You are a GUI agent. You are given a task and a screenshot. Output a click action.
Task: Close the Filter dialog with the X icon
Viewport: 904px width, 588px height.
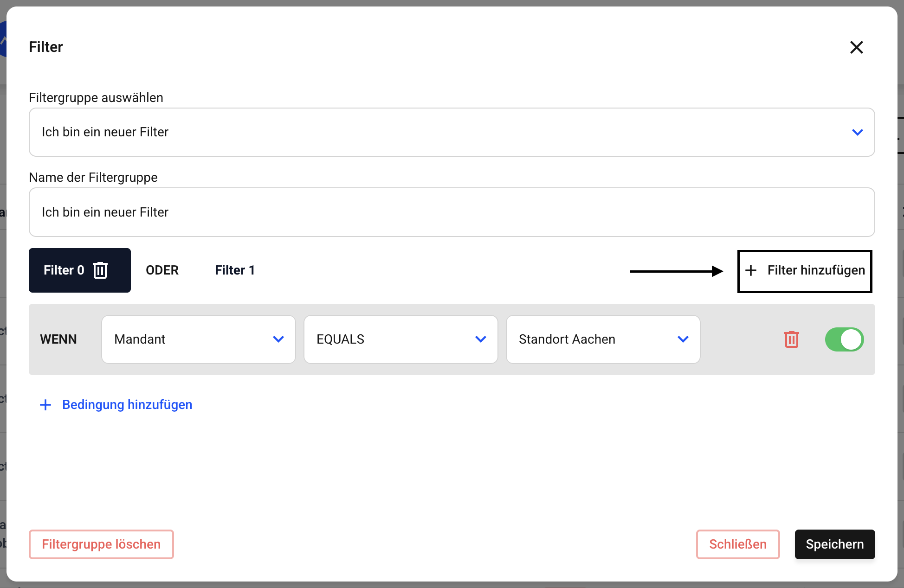pos(856,47)
